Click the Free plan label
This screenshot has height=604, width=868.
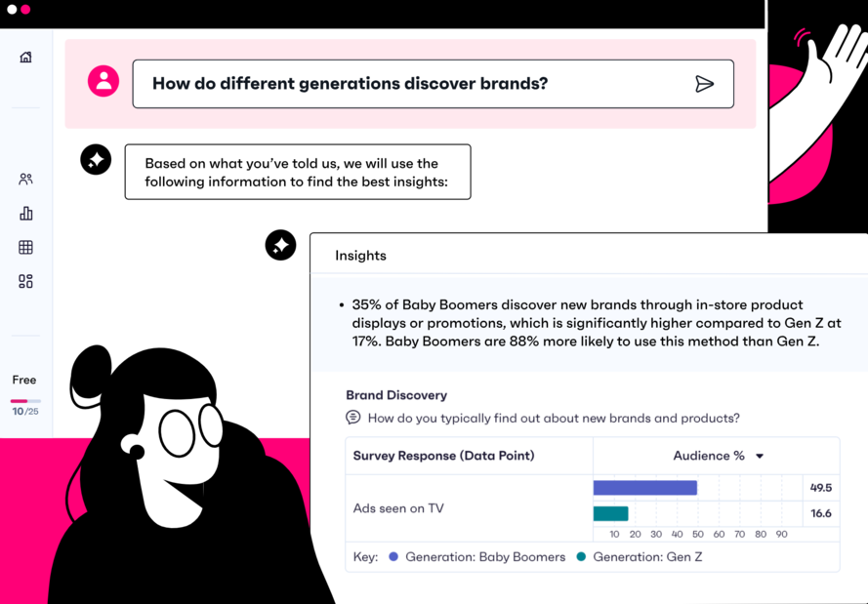23,380
